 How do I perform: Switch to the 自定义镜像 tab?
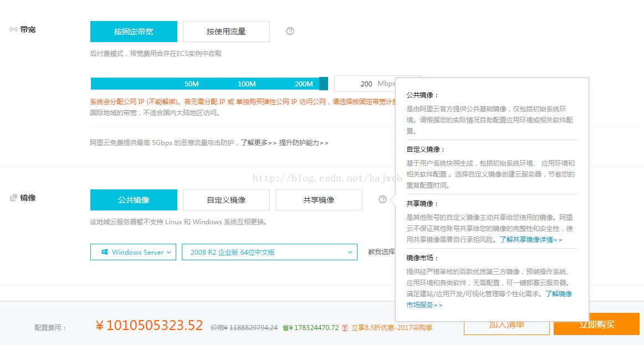226,199
